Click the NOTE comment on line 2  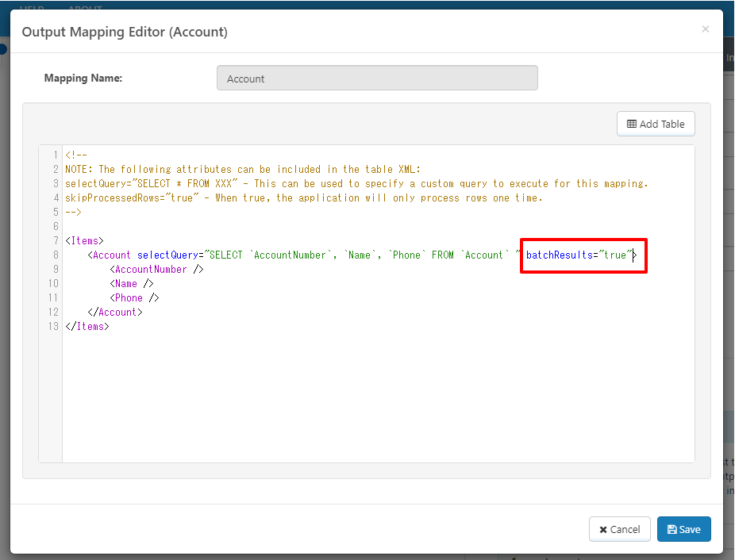[243, 169]
